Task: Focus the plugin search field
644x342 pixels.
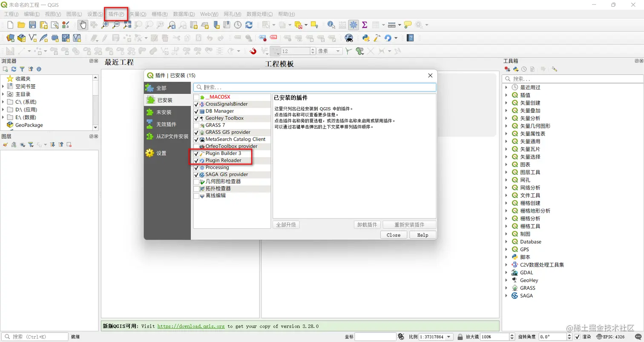Action: [x=315, y=87]
